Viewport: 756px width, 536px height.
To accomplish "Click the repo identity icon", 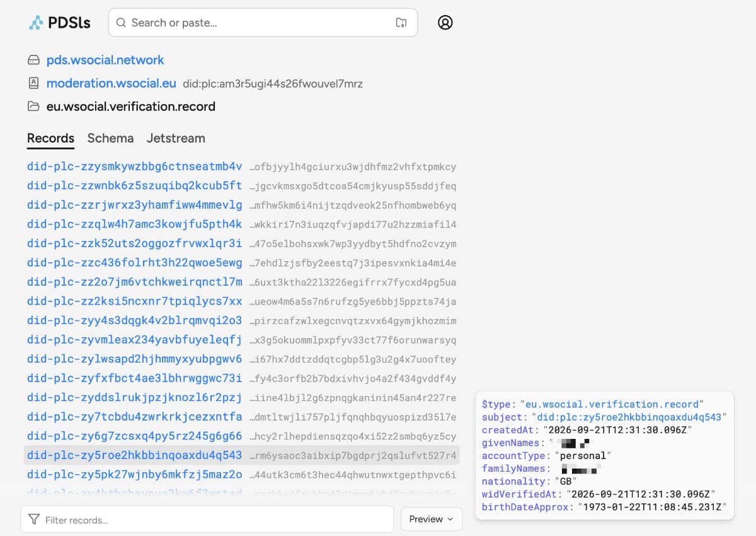I will point(33,83).
